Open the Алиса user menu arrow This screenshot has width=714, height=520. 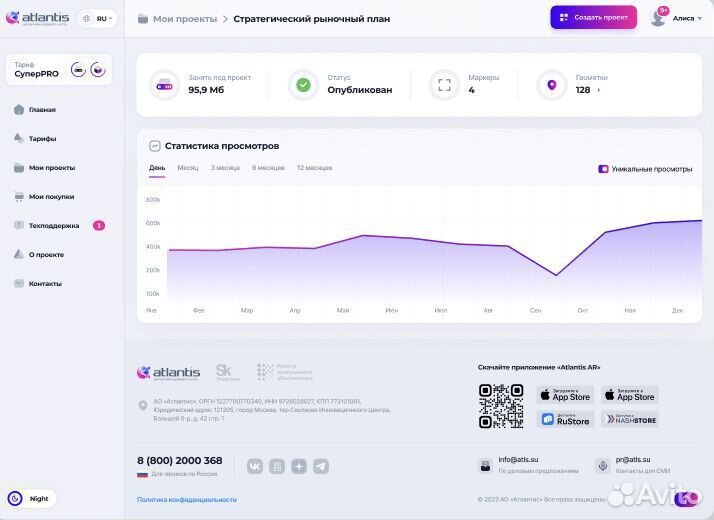click(x=699, y=19)
